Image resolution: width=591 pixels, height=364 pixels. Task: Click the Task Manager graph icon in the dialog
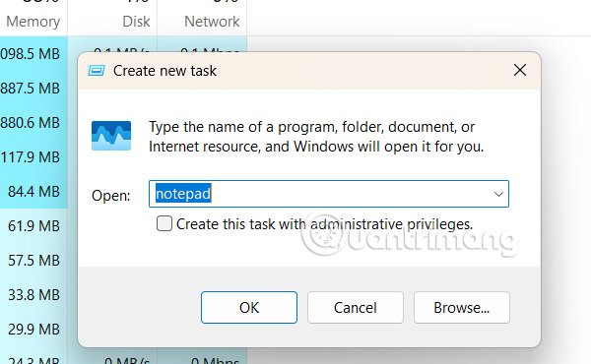(111, 136)
